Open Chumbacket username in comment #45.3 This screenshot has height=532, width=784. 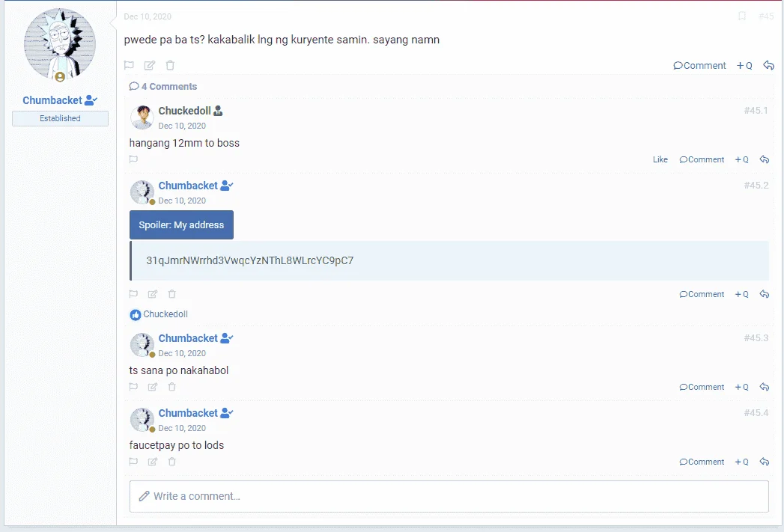pos(188,338)
